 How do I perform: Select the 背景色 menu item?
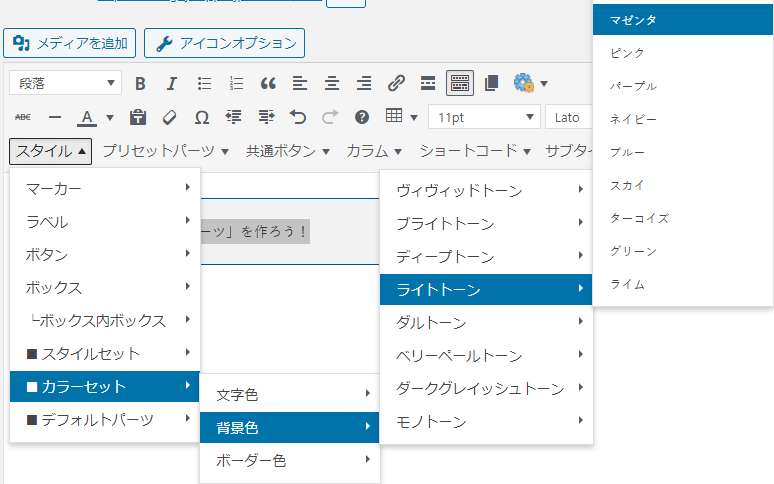(290, 427)
